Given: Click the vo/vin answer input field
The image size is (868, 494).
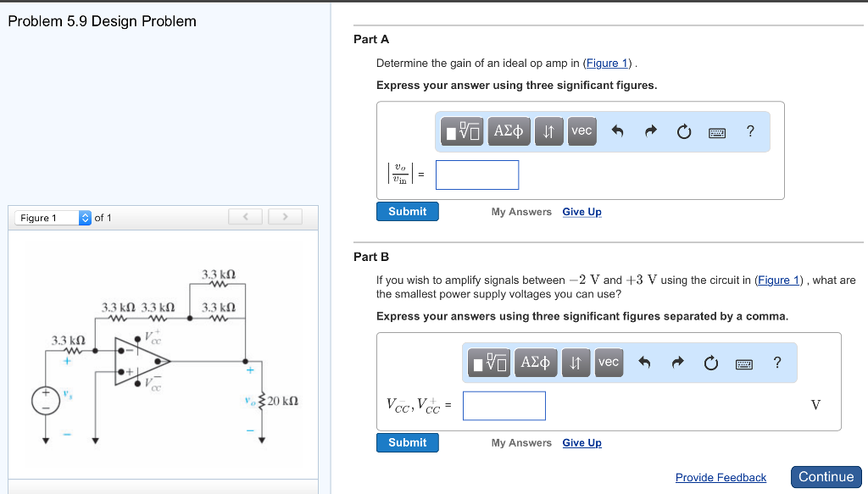Looking at the screenshot, I should click(477, 175).
